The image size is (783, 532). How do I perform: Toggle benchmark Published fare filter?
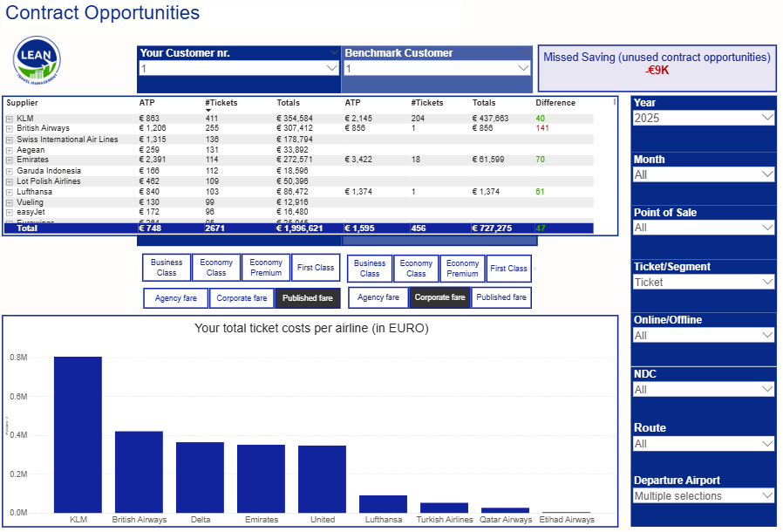point(501,297)
